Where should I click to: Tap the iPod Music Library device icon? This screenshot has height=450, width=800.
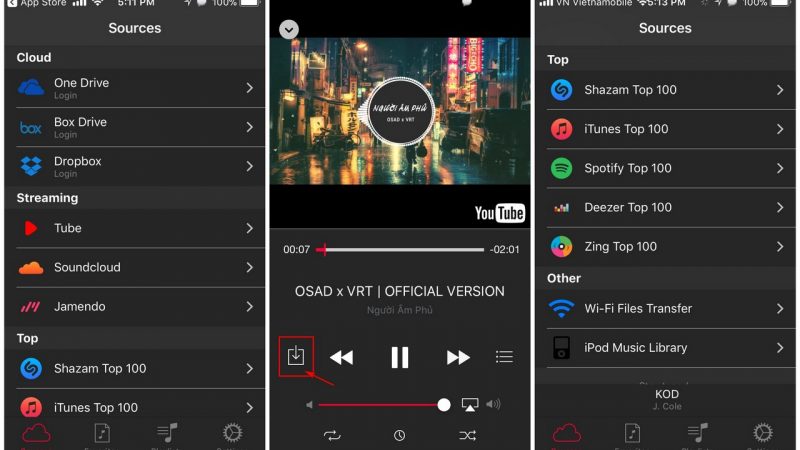[x=561, y=348]
